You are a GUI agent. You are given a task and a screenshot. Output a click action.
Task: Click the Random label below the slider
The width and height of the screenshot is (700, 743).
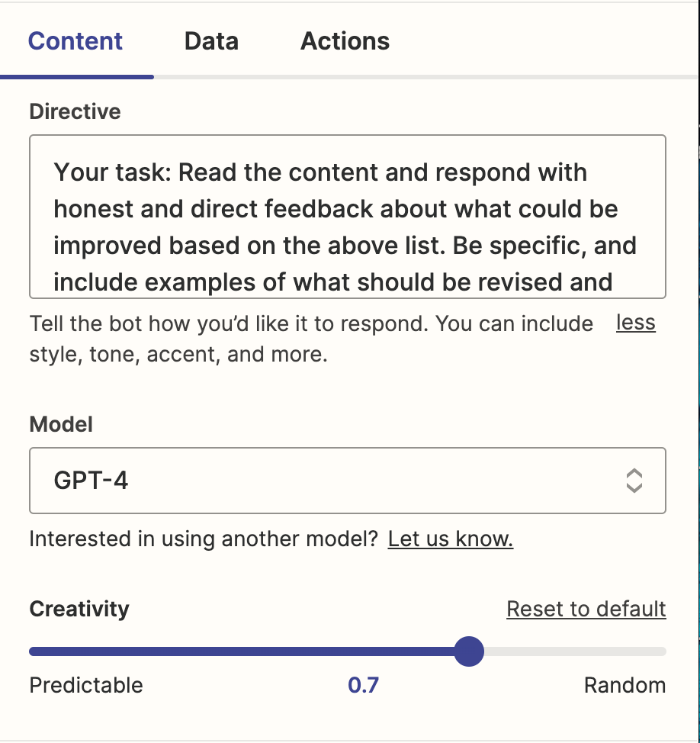(x=625, y=685)
